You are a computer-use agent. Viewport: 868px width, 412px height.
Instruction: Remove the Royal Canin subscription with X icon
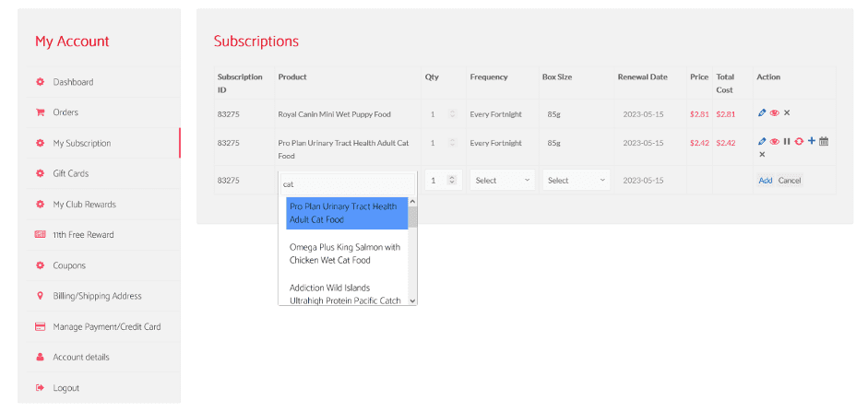click(787, 113)
